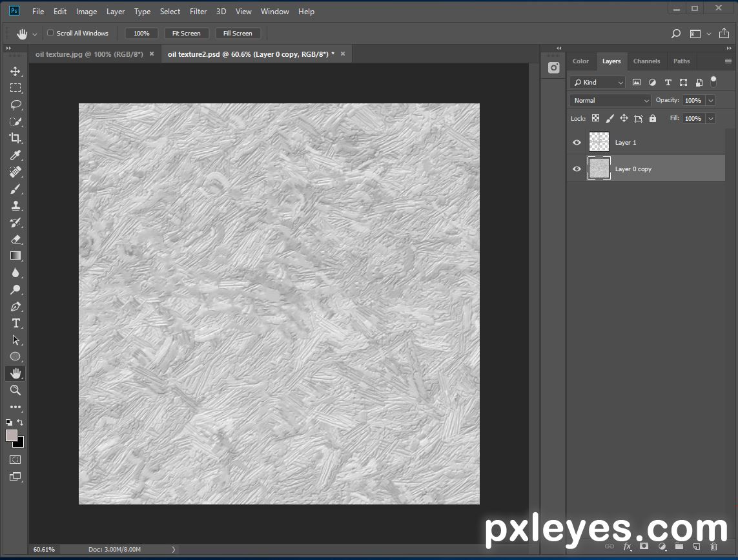Image resolution: width=738 pixels, height=560 pixels.
Task: Hide Layer 1 with its eye icon
Action: (577, 142)
